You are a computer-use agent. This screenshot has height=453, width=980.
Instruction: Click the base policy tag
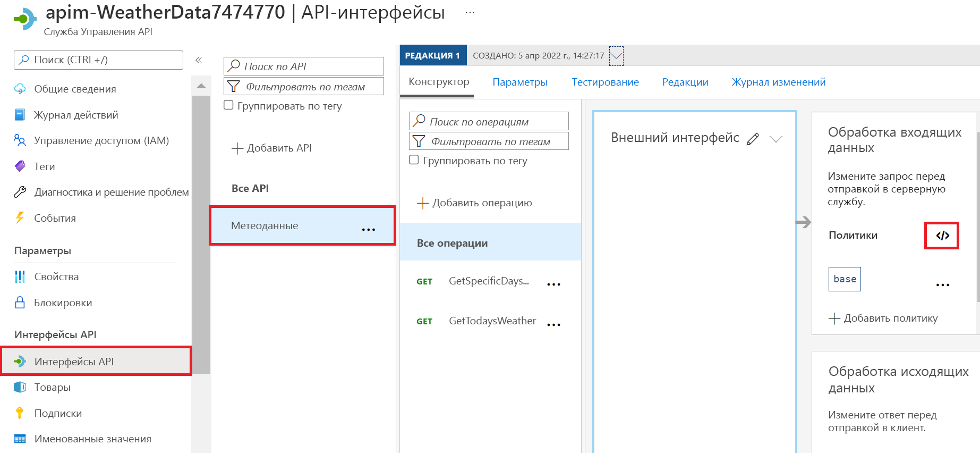(x=845, y=279)
